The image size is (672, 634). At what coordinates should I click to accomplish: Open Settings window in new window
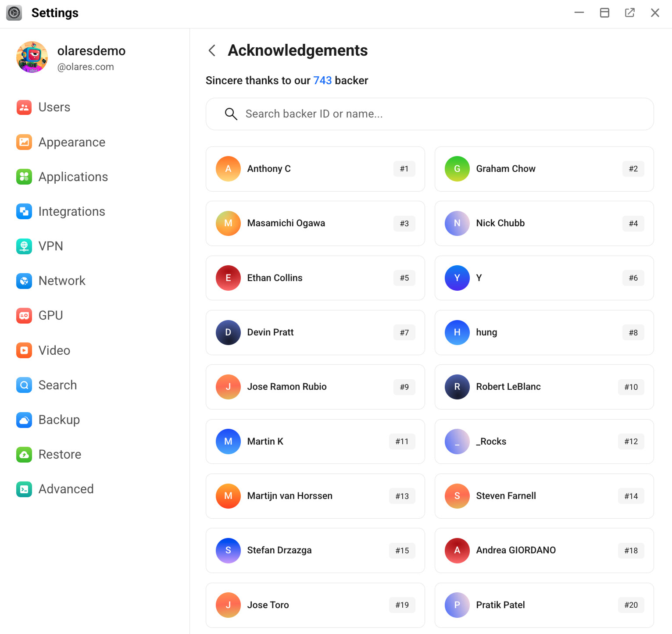(x=629, y=13)
